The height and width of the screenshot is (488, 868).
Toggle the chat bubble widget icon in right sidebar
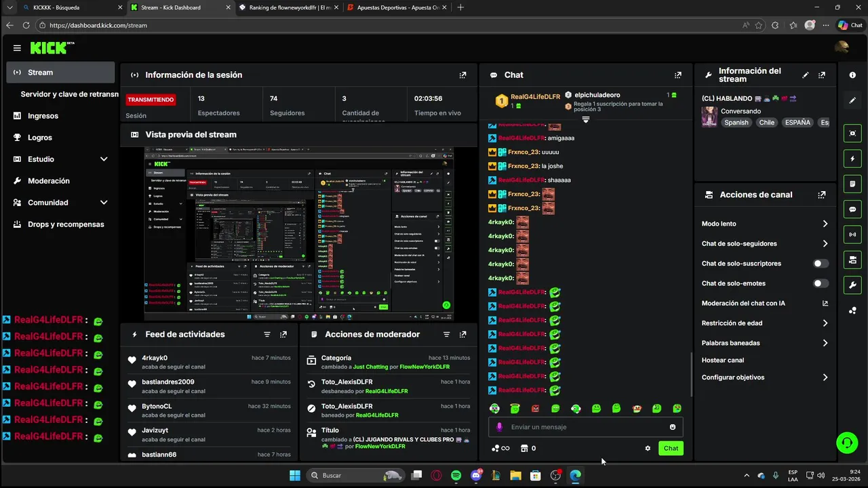(x=852, y=209)
